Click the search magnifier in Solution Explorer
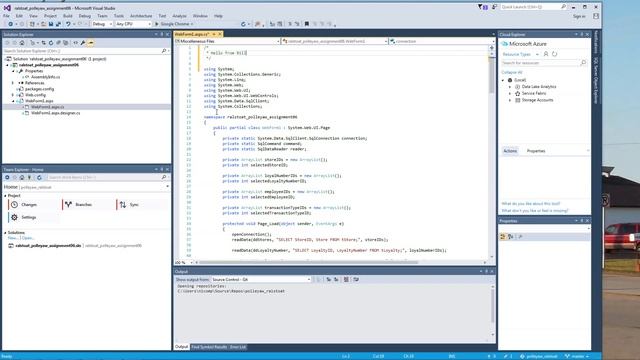The width and height of the screenshot is (640, 360). (x=164, y=51)
